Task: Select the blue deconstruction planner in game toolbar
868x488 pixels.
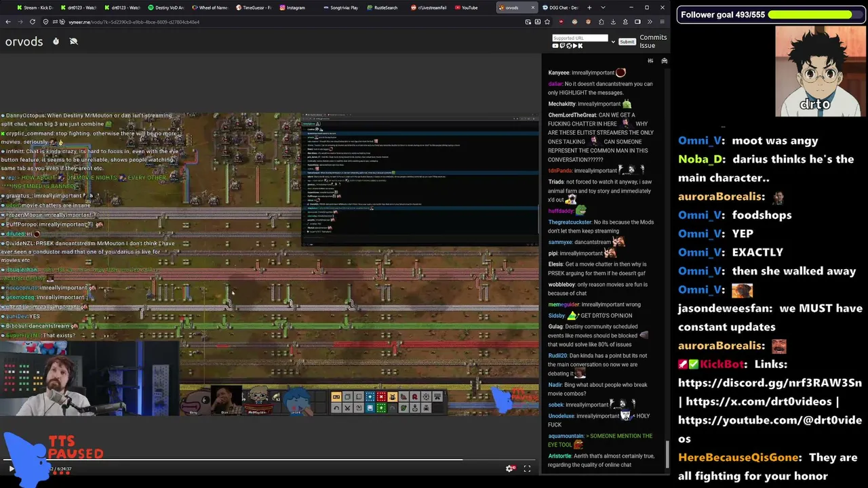Action: click(x=370, y=396)
